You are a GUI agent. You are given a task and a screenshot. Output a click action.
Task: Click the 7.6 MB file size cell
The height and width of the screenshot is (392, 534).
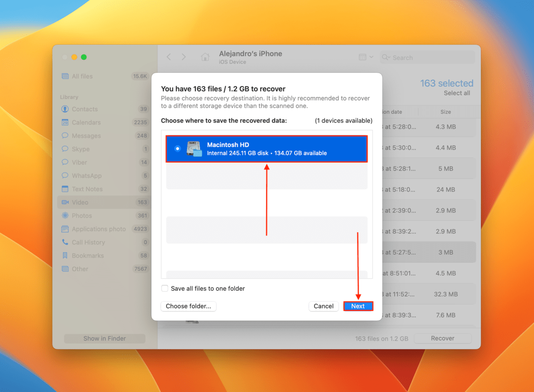(x=445, y=315)
